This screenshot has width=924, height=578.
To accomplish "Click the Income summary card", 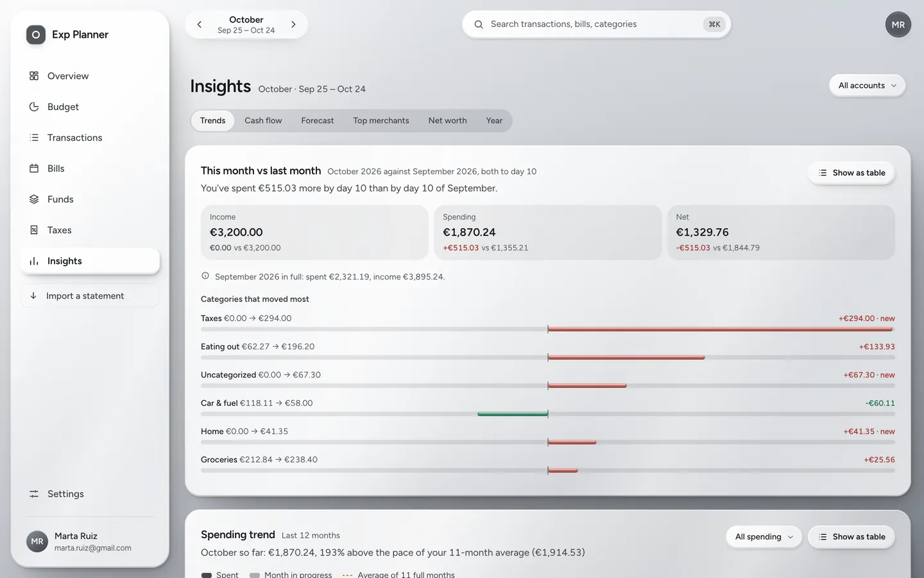I will pos(314,232).
